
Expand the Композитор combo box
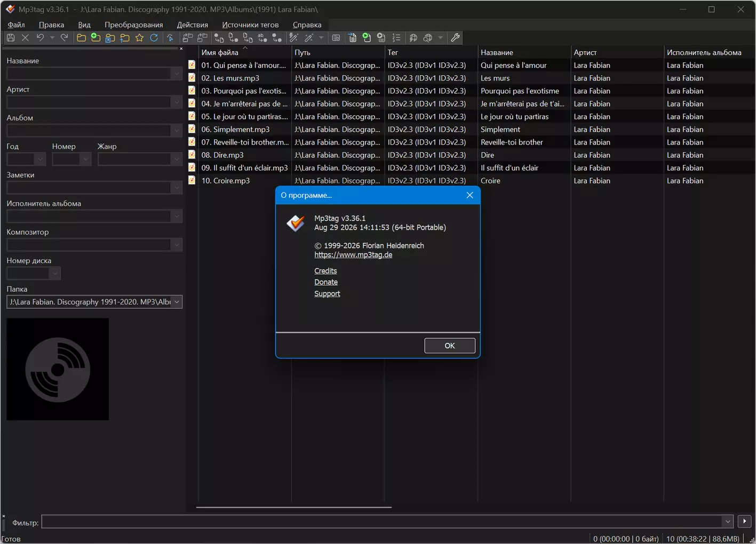(177, 245)
